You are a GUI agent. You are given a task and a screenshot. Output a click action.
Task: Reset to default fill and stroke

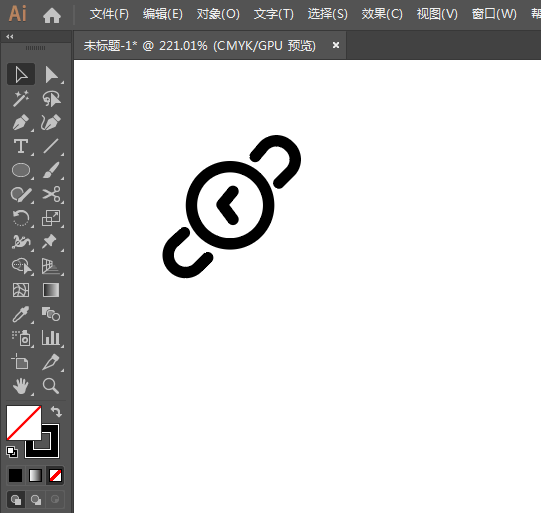12,452
